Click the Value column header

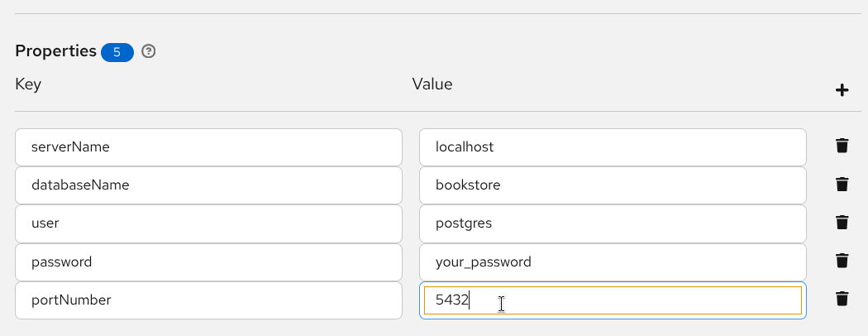point(432,84)
